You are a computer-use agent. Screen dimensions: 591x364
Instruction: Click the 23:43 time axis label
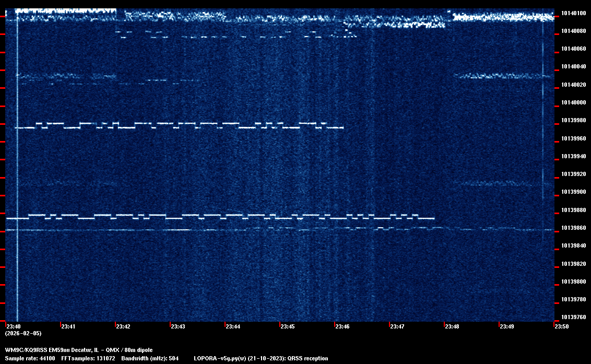(x=178, y=326)
